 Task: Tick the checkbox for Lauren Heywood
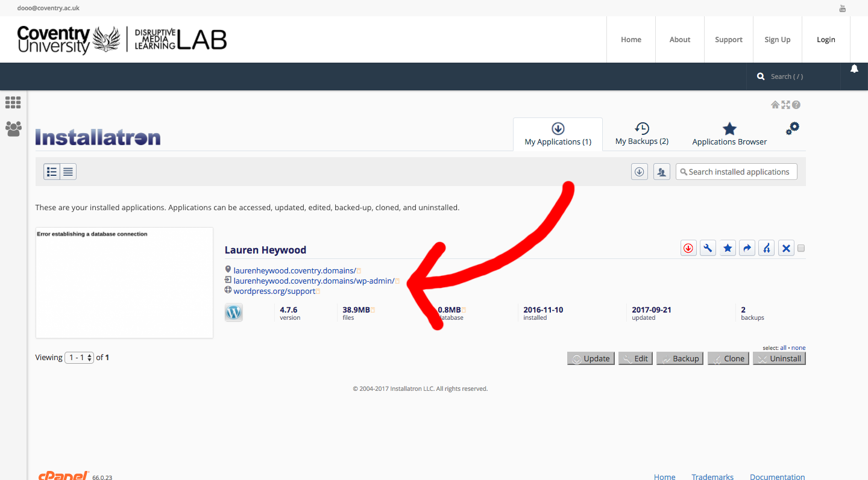pyautogui.click(x=801, y=248)
